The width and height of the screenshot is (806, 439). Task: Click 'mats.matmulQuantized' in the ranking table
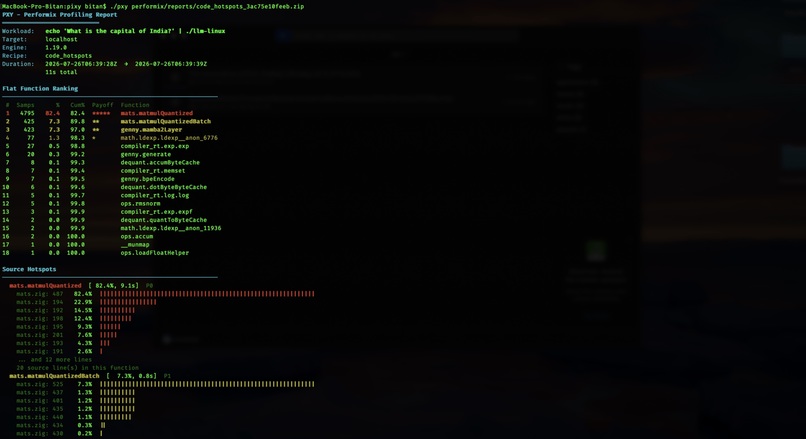[157, 113]
